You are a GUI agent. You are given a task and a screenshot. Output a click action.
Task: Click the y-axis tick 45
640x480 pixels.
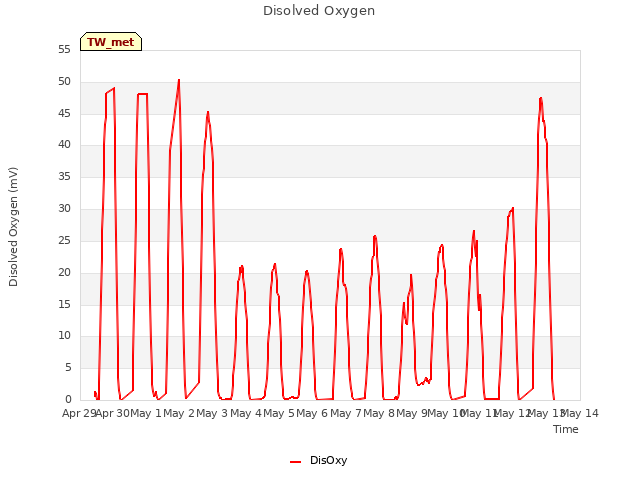tap(64, 113)
